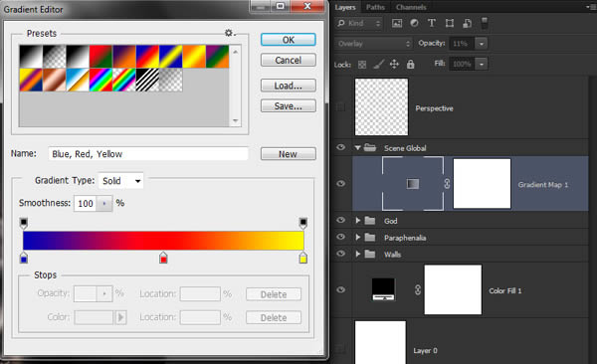Select the Gradient Map 1 layer mask

tap(482, 184)
